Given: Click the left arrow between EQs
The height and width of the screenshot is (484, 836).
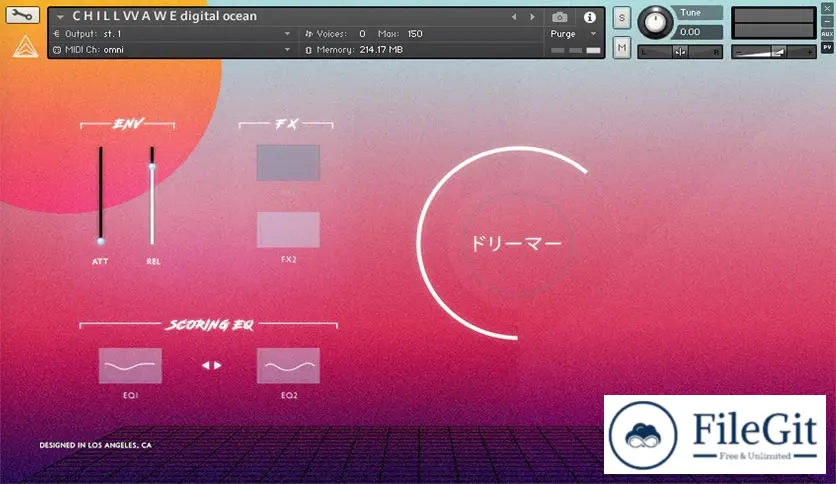Looking at the screenshot, I should coord(206,365).
